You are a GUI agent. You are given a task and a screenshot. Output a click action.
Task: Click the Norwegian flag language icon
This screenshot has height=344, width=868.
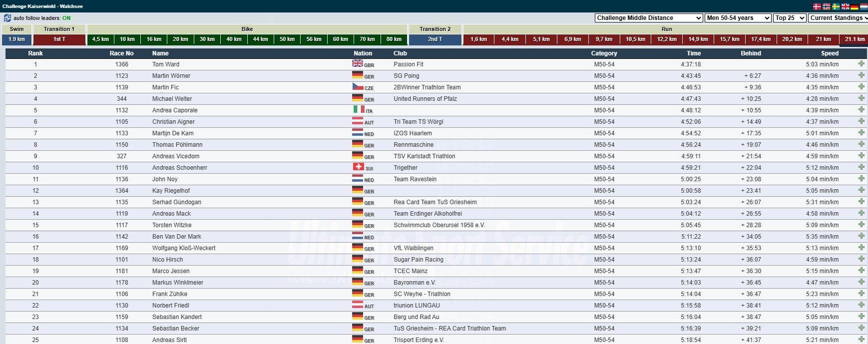pos(827,6)
